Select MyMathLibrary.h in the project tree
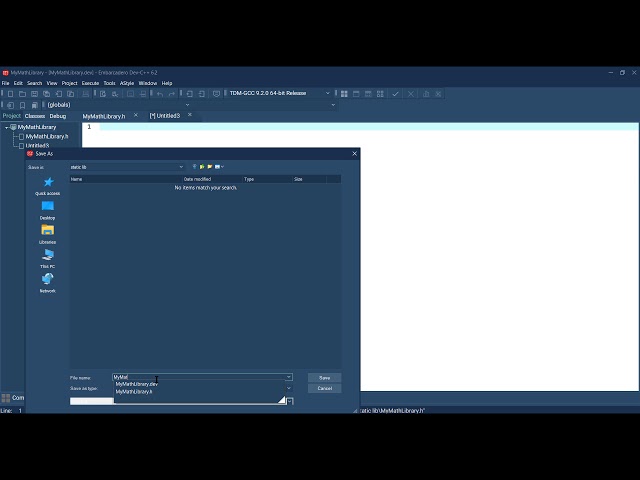Viewport: 640px width, 480px height. [47, 136]
